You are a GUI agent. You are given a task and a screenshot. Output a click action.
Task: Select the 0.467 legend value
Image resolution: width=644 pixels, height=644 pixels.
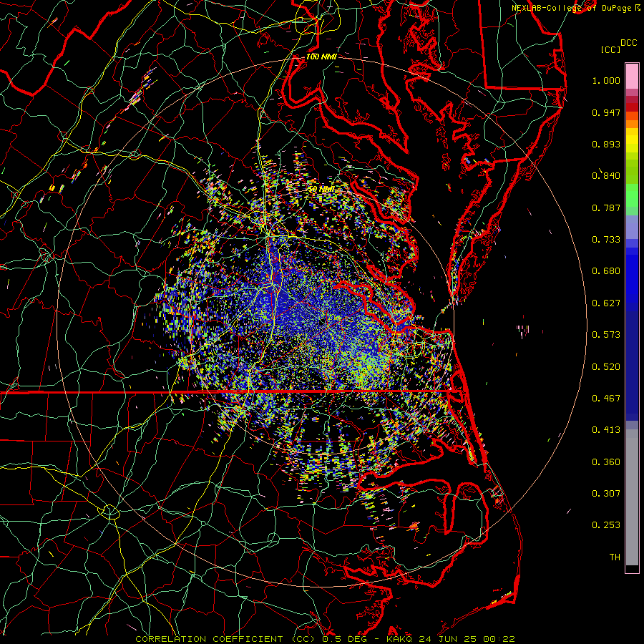606,399
